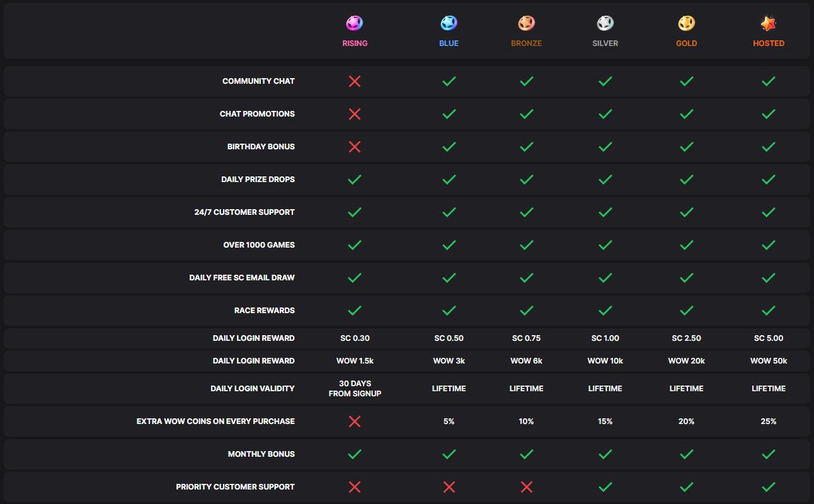Select the GOLD tier heading

687,43
